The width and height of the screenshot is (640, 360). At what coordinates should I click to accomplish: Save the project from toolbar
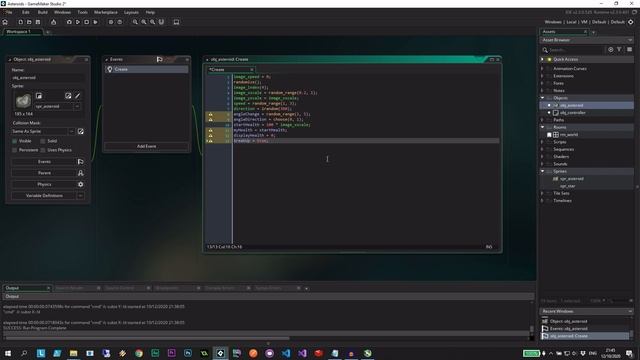point(38,22)
